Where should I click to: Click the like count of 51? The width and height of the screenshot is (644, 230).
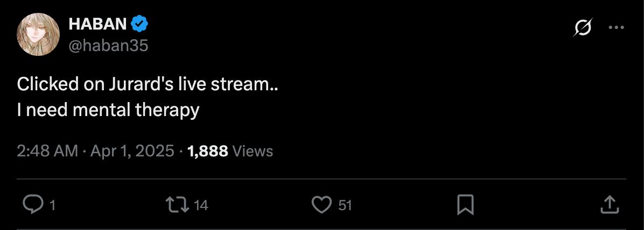[345, 205]
